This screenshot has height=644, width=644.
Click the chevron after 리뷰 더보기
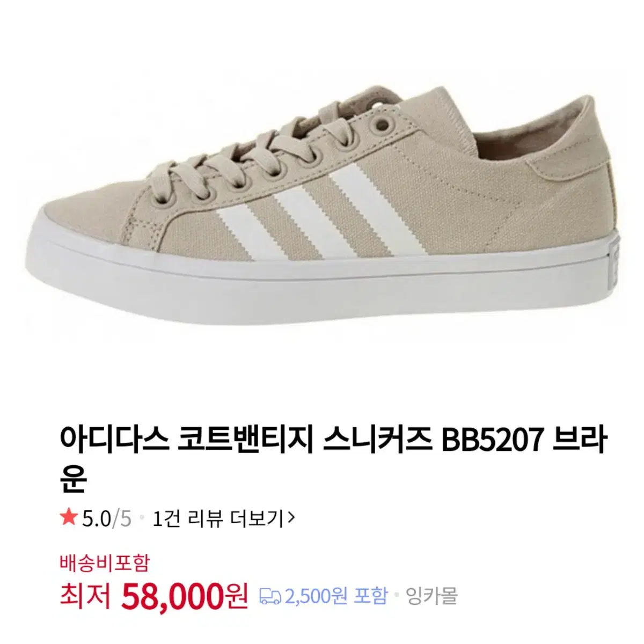(x=291, y=518)
